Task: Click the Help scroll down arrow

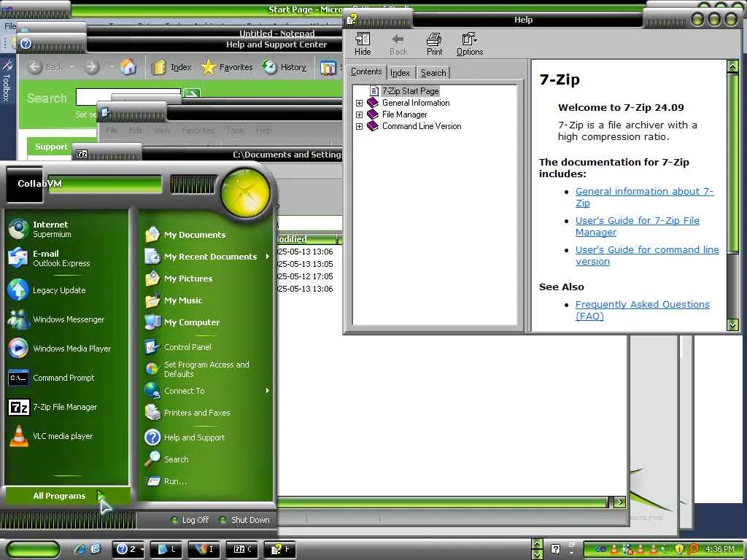Action: coord(732,324)
